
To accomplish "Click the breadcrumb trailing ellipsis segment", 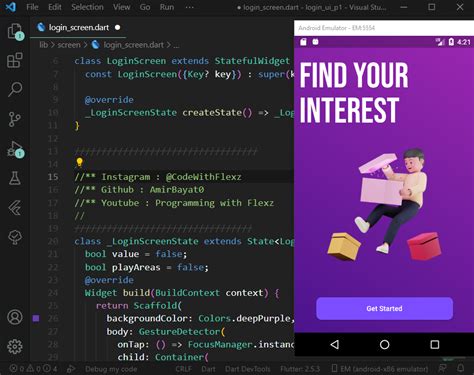I will tap(176, 45).
